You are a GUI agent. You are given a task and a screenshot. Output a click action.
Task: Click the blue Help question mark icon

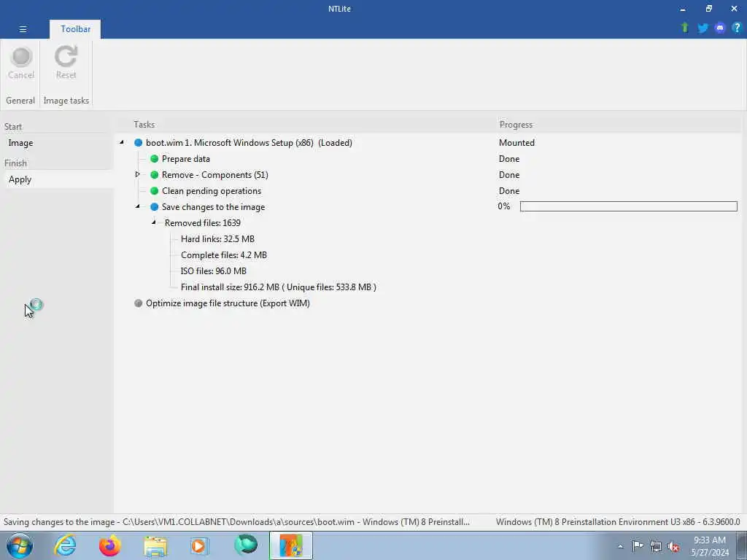[737, 28]
